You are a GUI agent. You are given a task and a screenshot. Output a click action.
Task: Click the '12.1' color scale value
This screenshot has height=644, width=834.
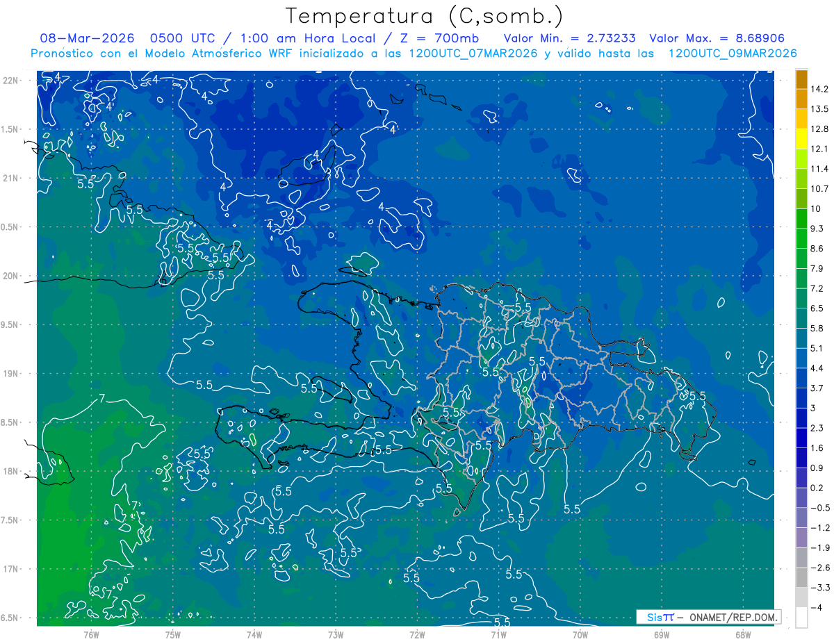pyautogui.click(x=819, y=149)
